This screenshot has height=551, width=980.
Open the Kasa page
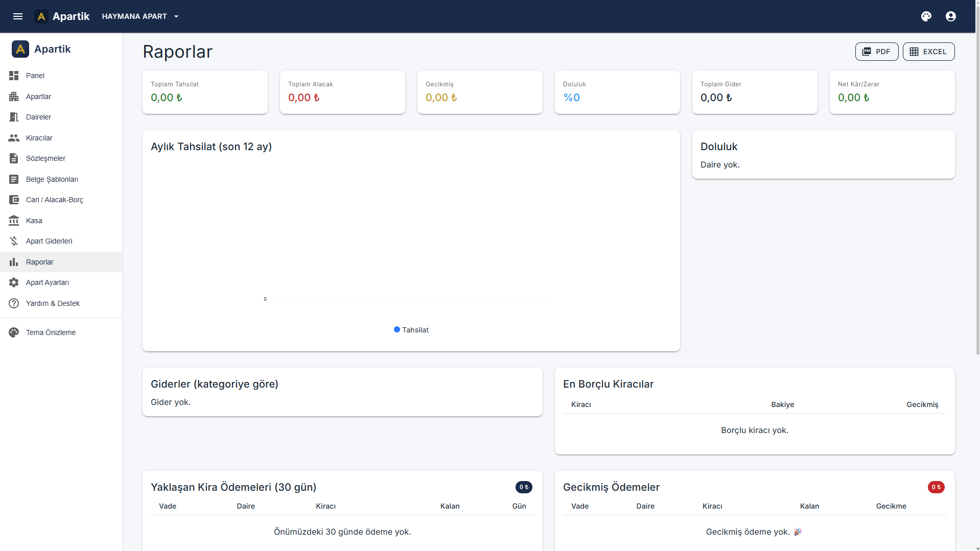tap(61, 221)
